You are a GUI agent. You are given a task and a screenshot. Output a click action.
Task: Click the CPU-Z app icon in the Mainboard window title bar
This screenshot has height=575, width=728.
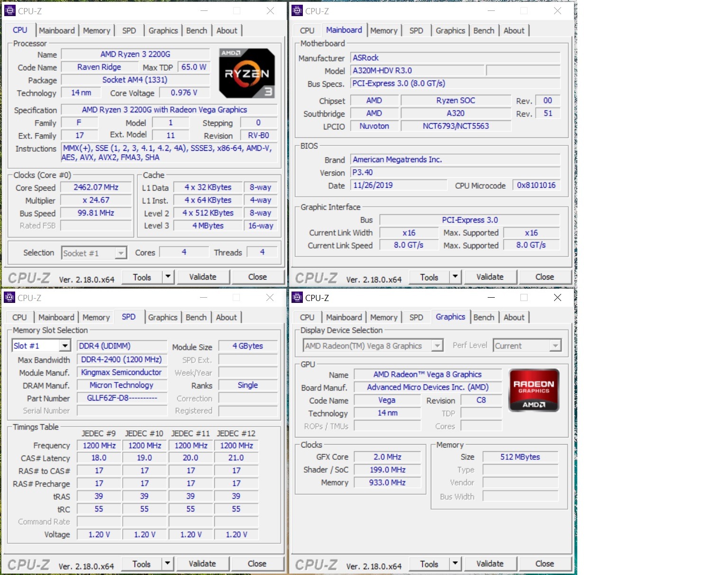click(x=297, y=10)
